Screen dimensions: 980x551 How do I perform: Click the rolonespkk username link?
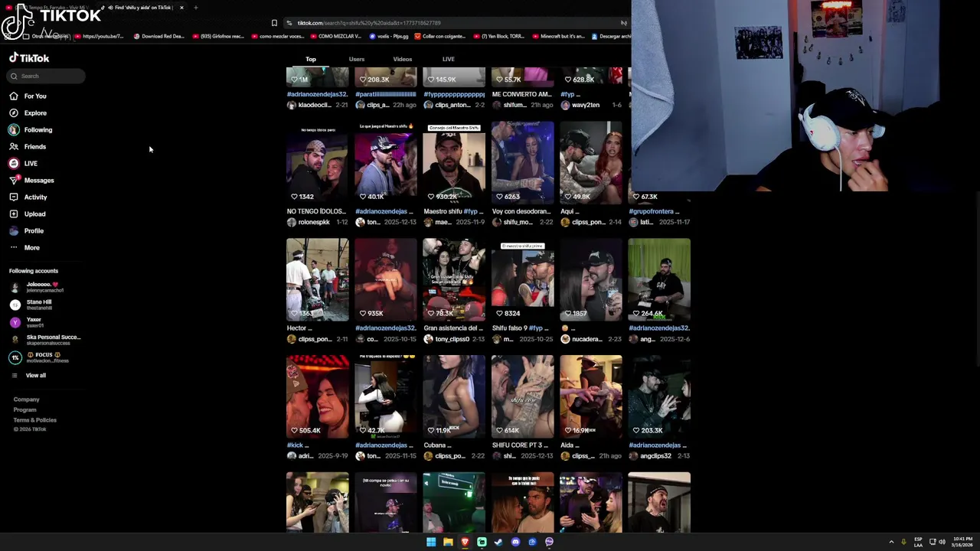tap(314, 222)
